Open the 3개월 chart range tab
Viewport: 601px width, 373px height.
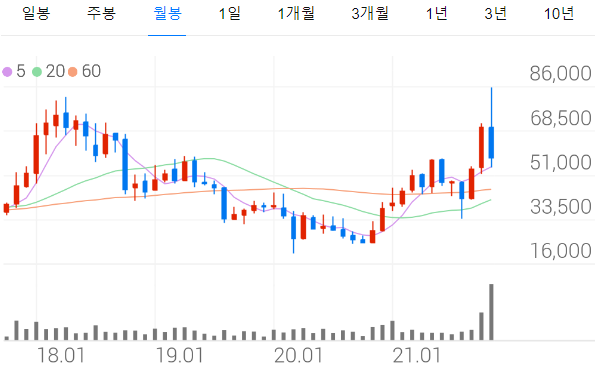(x=370, y=14)
